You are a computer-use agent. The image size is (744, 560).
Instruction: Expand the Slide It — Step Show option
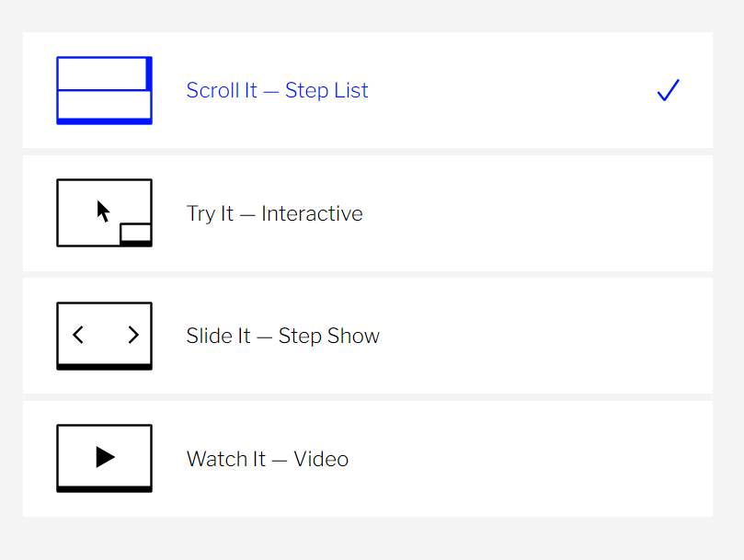coord(368,335)
